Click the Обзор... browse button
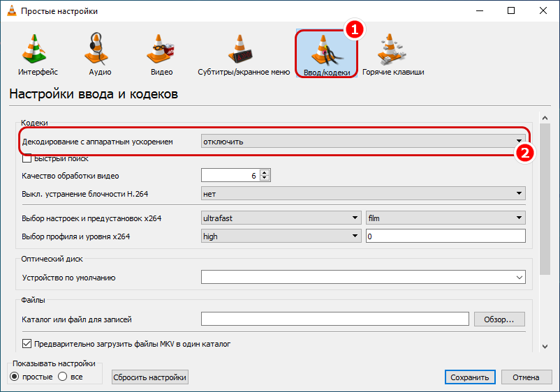 (499, 319)
